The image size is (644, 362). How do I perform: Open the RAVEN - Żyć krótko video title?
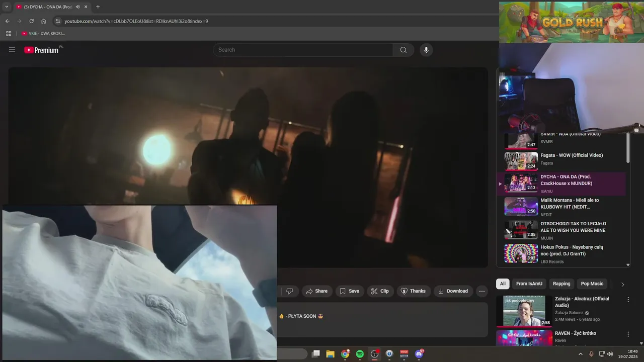[x=576, y=333]
